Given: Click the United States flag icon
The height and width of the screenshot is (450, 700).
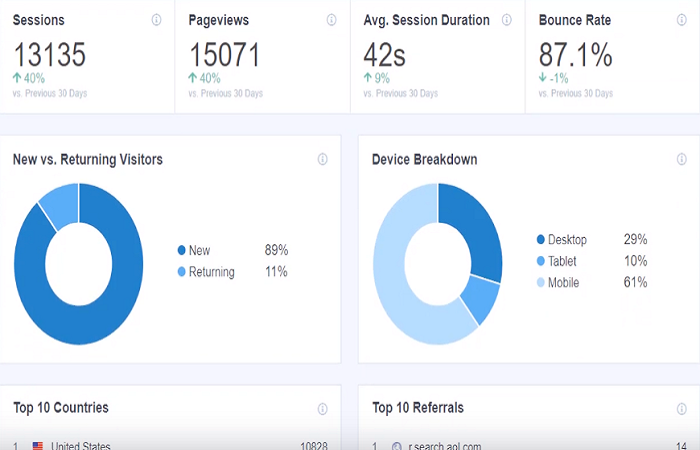Looking at the screenshot, I should [38, 446].
